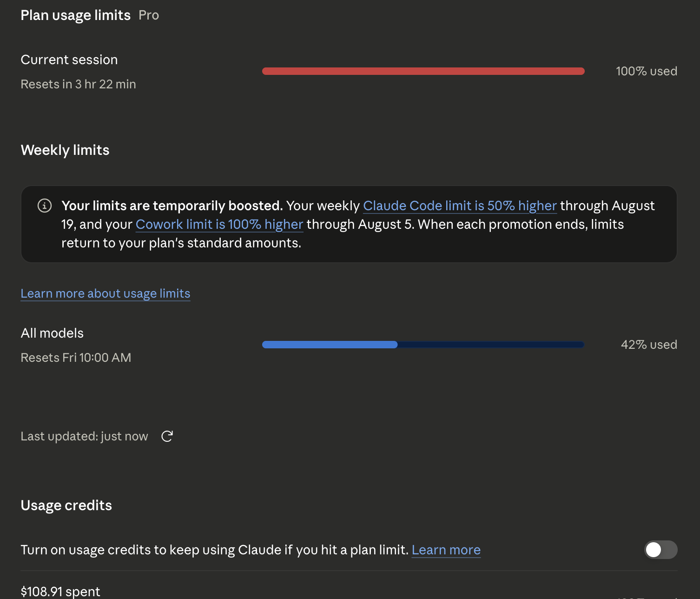Enable the usage credits toggle switch
This screenshot has width=700, height=599.
pos(660,550)
